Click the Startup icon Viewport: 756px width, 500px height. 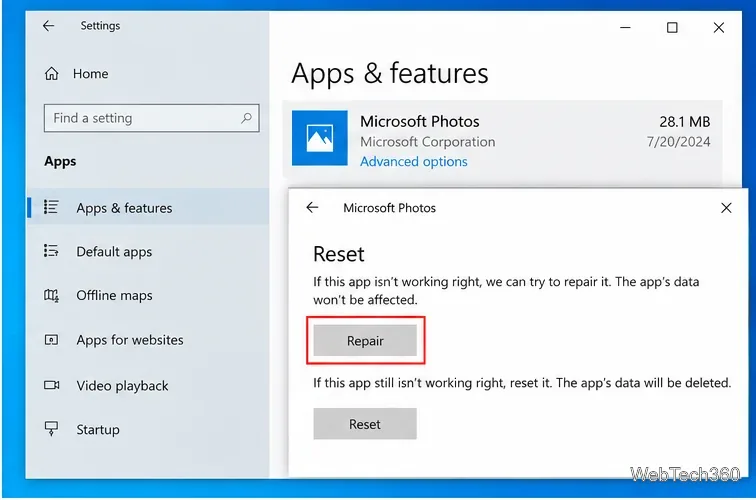[x=51, y=429]
